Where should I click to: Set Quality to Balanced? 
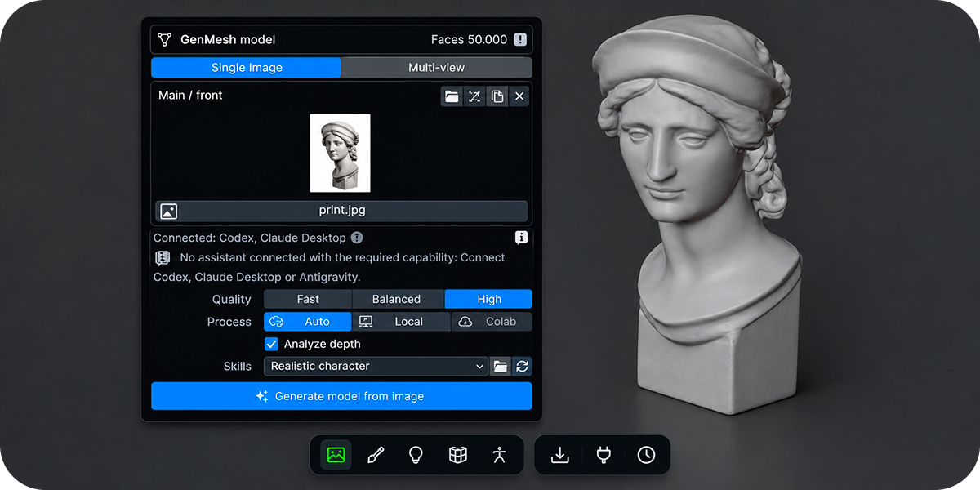398,299
